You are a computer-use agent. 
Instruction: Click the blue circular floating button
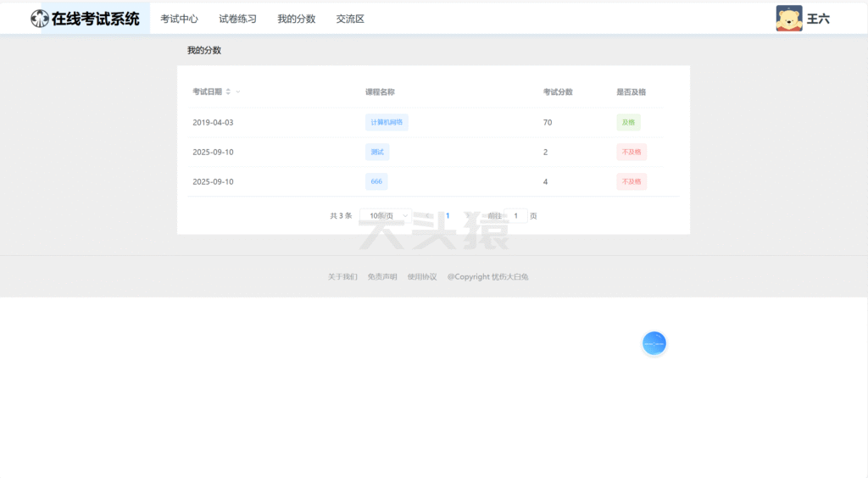click(x=654, y=343)
